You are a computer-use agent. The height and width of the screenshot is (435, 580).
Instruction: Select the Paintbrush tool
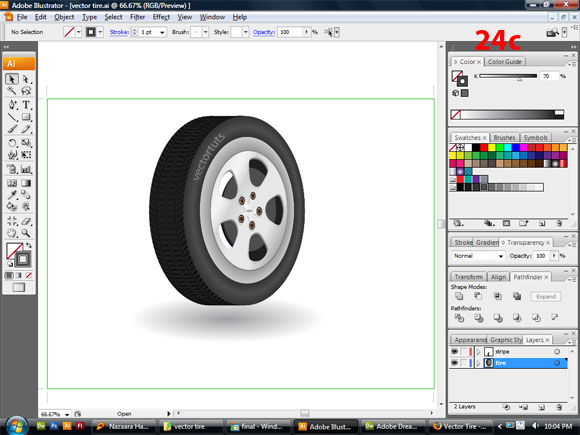12,129
